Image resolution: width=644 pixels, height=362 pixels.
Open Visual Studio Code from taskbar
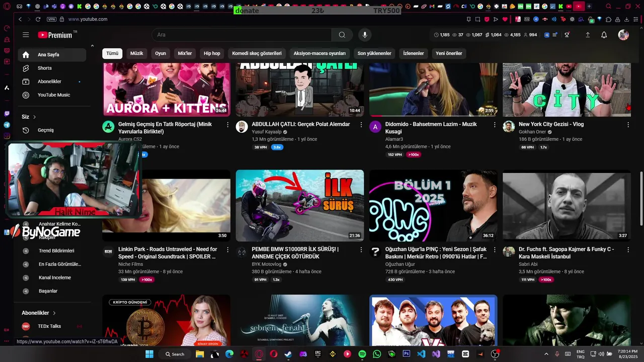421,354
